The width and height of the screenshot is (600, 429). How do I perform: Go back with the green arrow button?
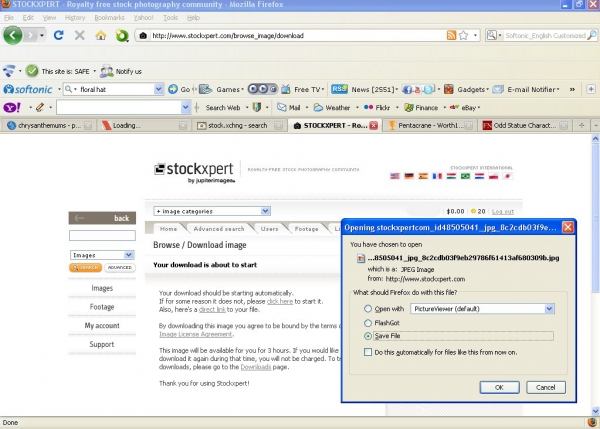pos(13,35)
